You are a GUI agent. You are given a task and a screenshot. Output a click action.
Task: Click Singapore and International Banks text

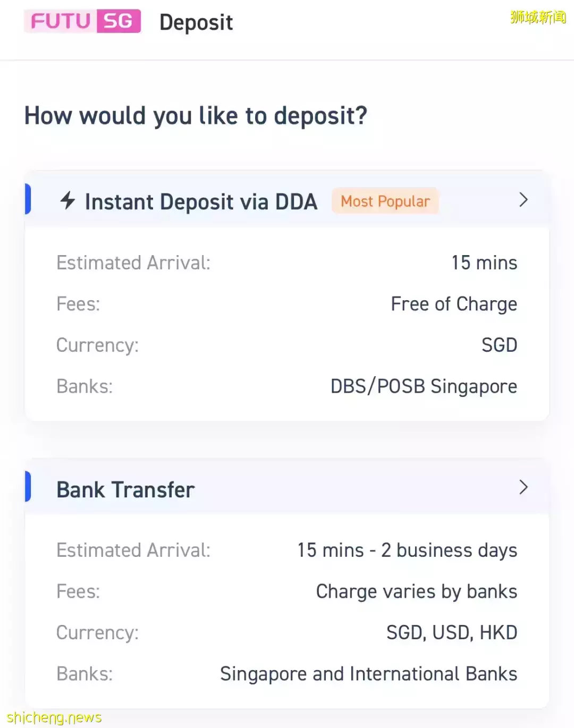click(x=368, y=674)
